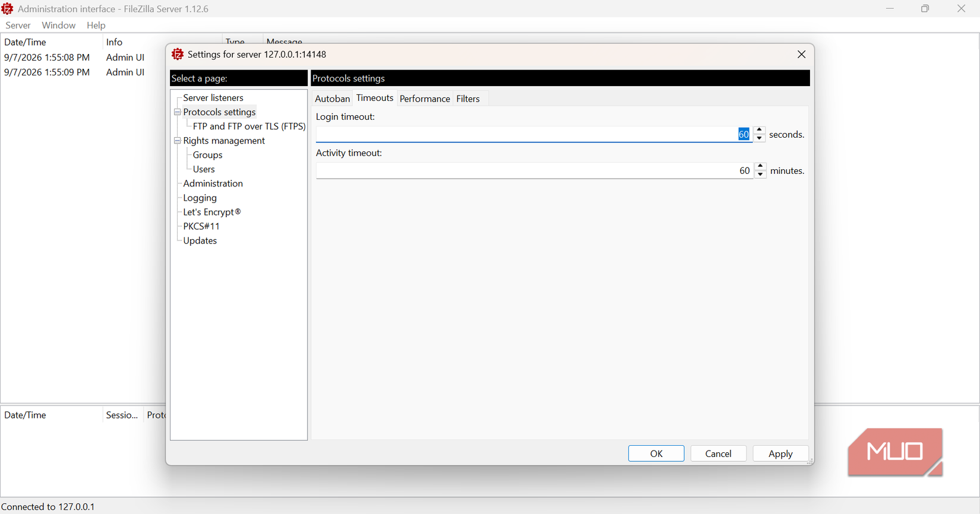Viewport: 980px width, 514px height.
Task: Restore down the main window
Action: pyautogui.click(x=925, y=9)
